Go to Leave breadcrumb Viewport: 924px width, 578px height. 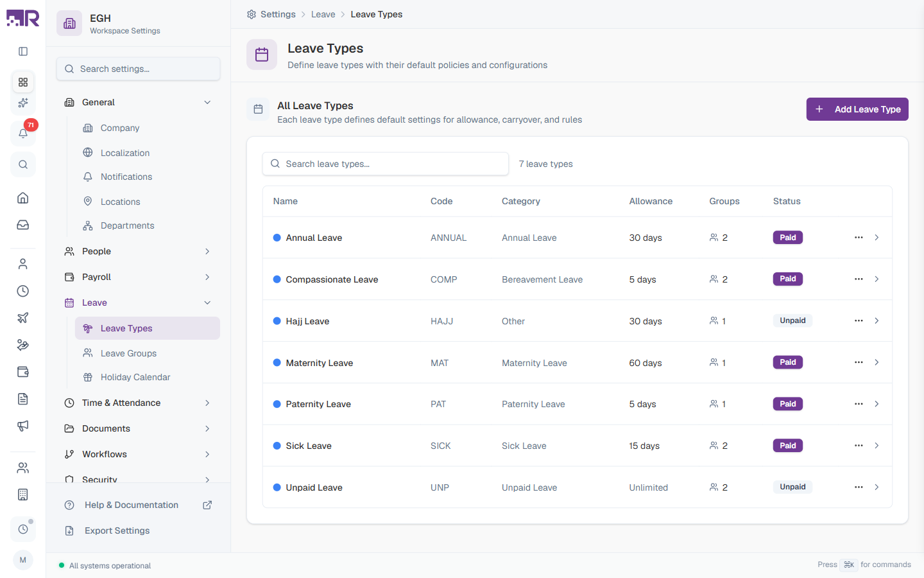pos(323,14)
